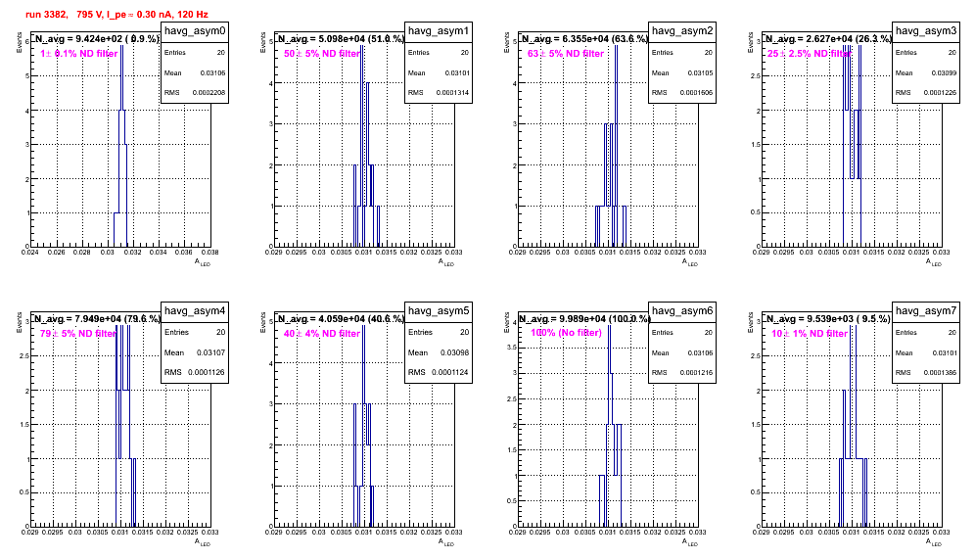The width and height of the screenshot is (975, 560).
Task: Click 'N_avg = 7.949e+04 (79.6%)' heading
Action: [96, 318]
